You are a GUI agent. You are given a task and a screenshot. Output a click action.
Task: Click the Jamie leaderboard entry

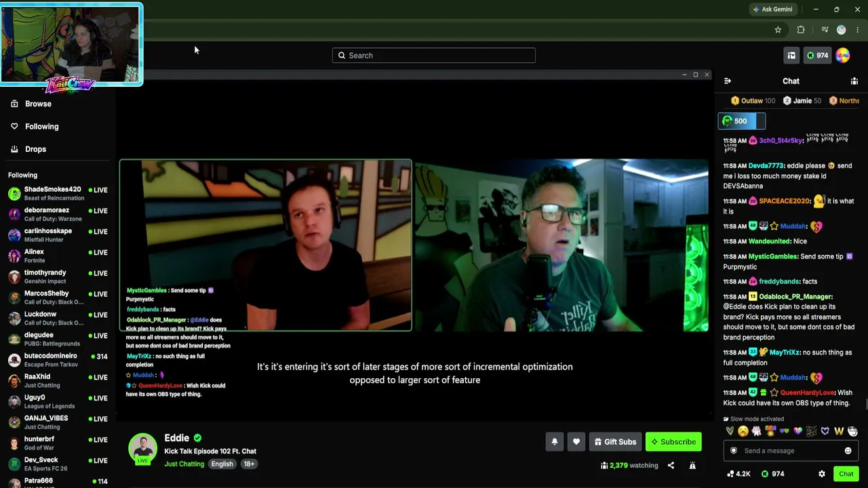tap(802, 101)
